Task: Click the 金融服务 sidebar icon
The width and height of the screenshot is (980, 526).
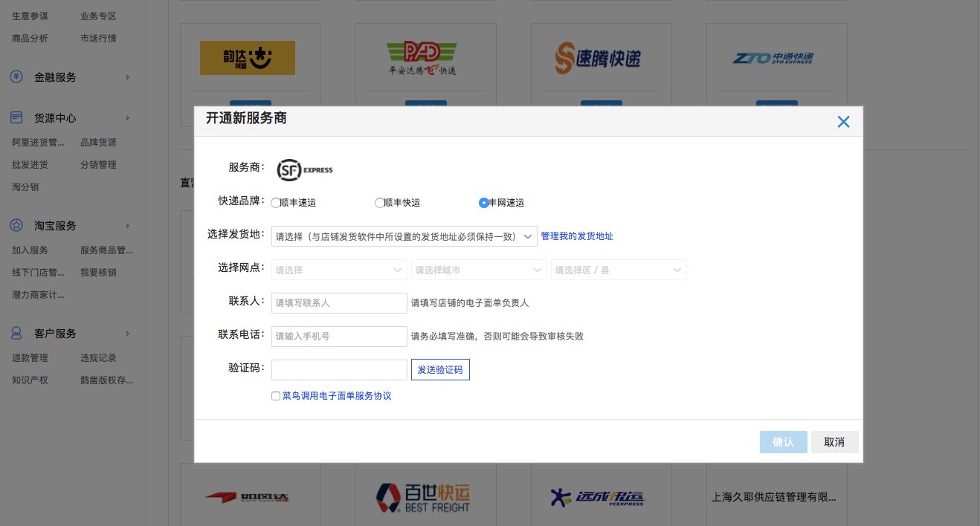Action: 16,77
